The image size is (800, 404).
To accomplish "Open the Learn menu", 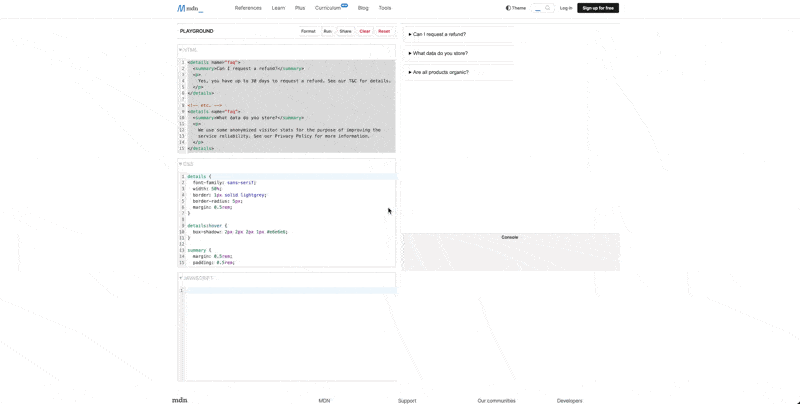I will [279, 8].
